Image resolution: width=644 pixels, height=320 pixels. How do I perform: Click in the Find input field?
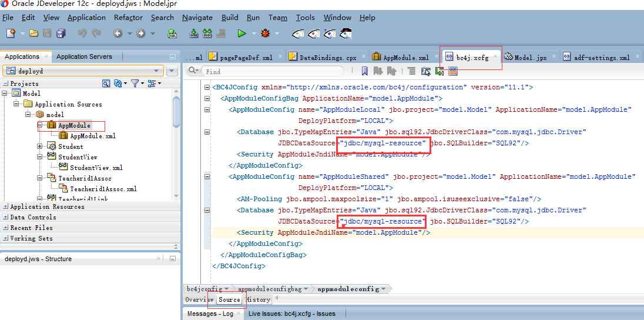(x=273, y=71)
